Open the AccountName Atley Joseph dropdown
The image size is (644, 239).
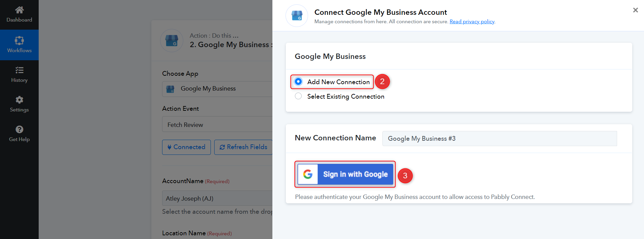(217, 198)
